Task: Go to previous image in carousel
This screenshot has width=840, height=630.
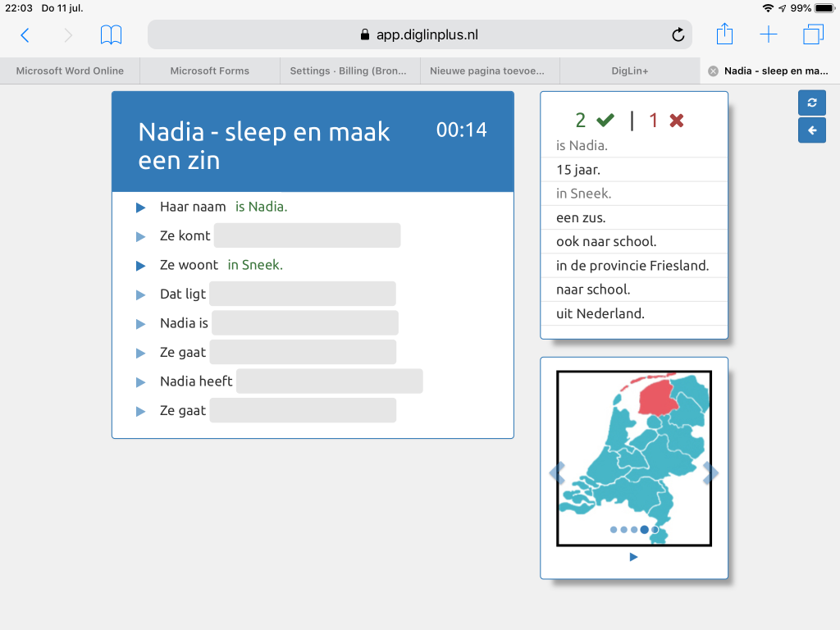Action: coord(557,472)
